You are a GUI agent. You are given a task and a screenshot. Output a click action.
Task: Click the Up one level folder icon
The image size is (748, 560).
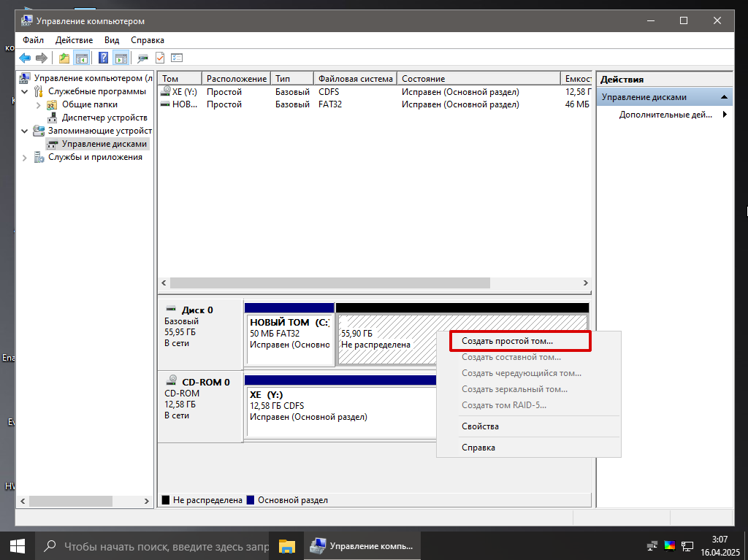64,58
